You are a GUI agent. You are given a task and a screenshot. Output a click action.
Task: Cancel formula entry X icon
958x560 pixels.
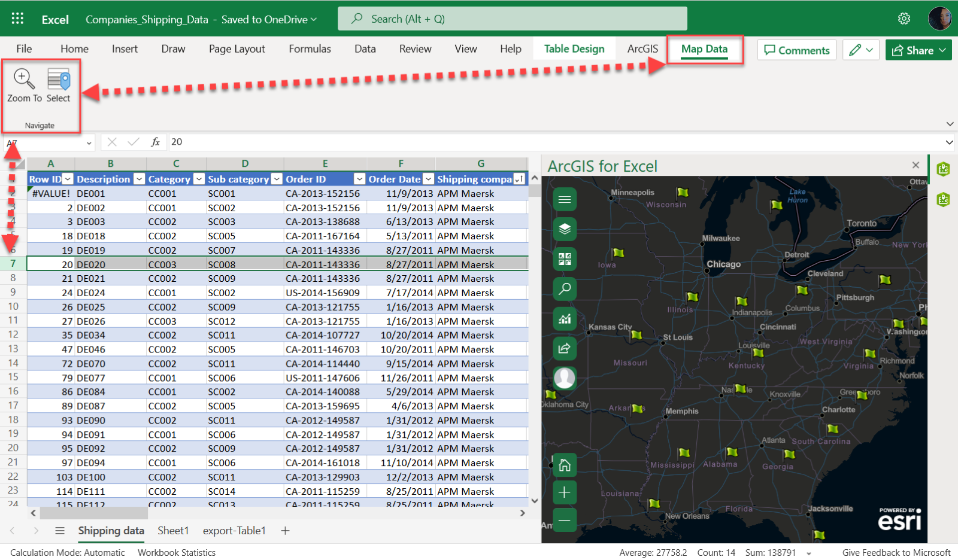tap(112, 142)
